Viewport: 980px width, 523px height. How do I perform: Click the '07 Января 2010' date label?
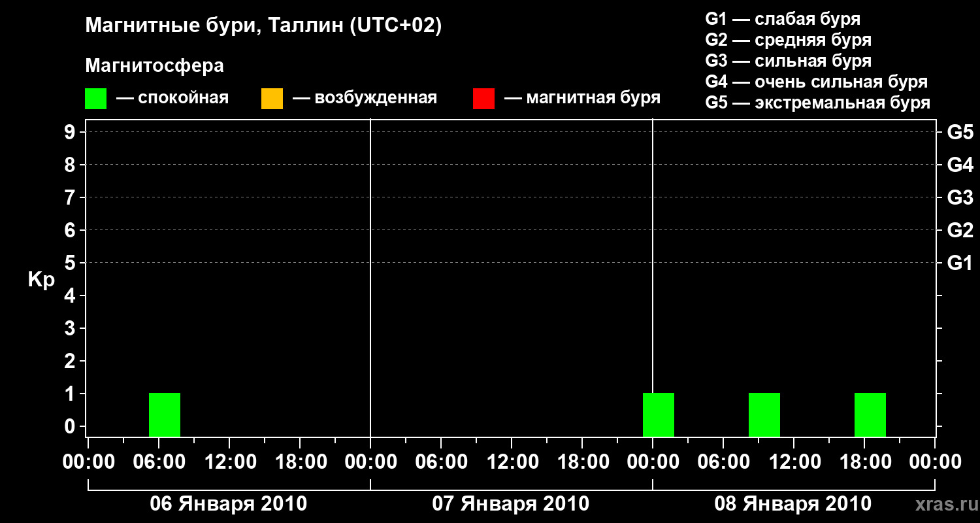(x=511, y=504)
